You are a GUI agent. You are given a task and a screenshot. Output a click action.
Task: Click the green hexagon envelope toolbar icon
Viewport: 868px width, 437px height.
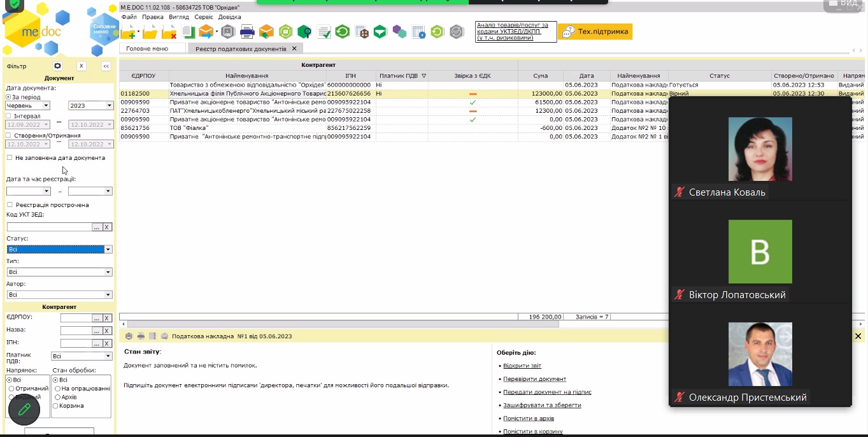380,31
